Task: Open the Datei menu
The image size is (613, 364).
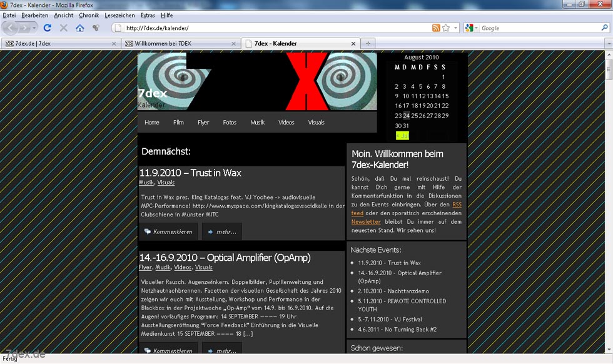Action: [9, 15]
